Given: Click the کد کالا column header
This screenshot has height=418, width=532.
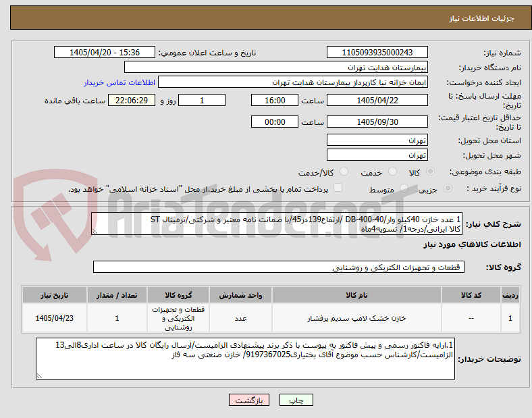Looking at the screenshot, I should pyautogui.click(x=471, y=295).
